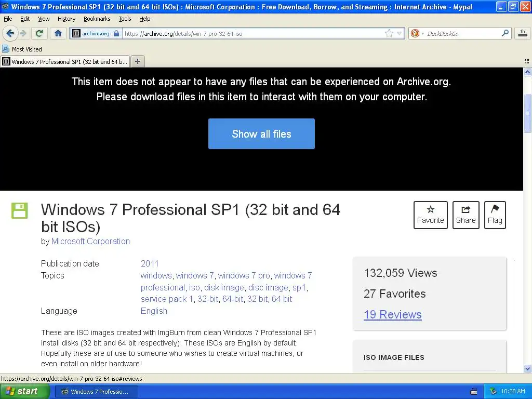Open the File menu

point(8,19)
